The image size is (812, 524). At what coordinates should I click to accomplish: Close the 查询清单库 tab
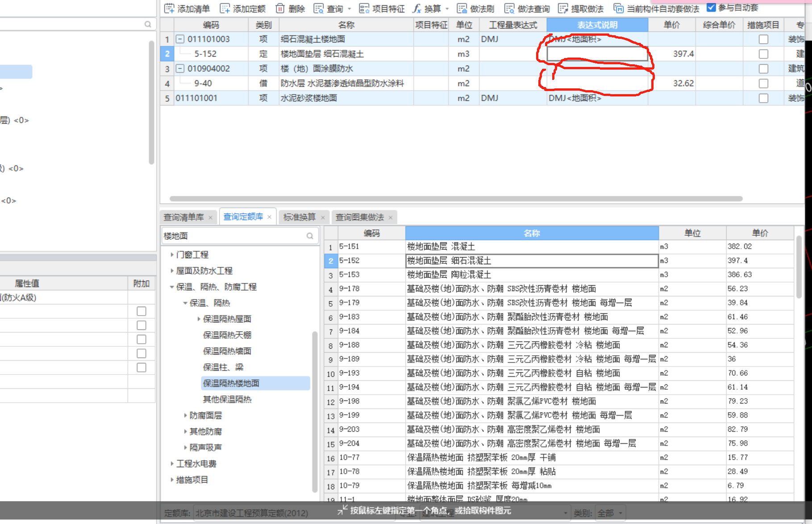[210, 217]
